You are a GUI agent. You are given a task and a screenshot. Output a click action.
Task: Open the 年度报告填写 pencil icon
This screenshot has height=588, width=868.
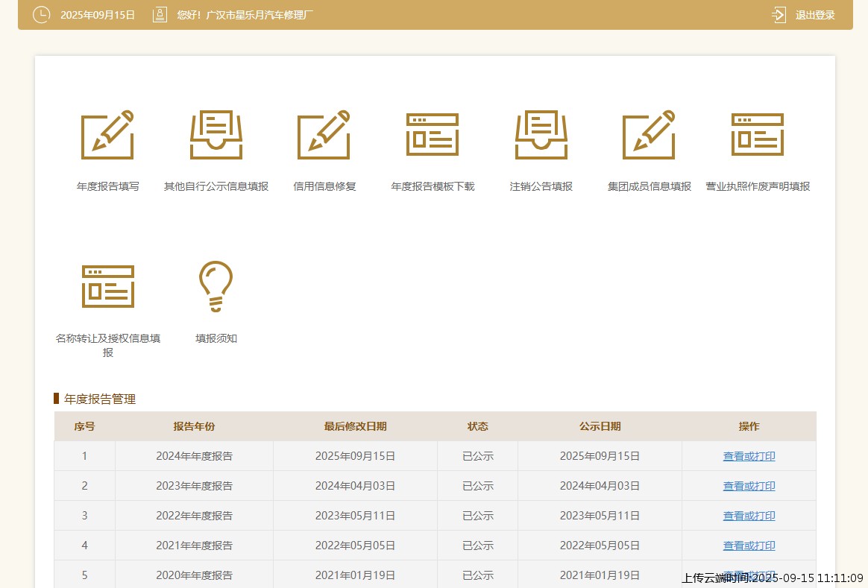[x=107, y=134]
